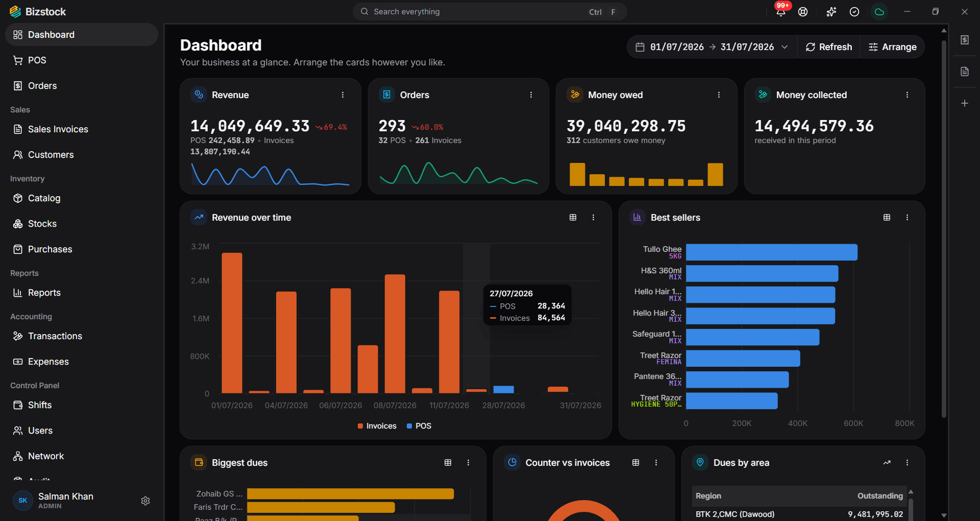
Task: Switch Best sellers to table view
Action: point(887,218)
